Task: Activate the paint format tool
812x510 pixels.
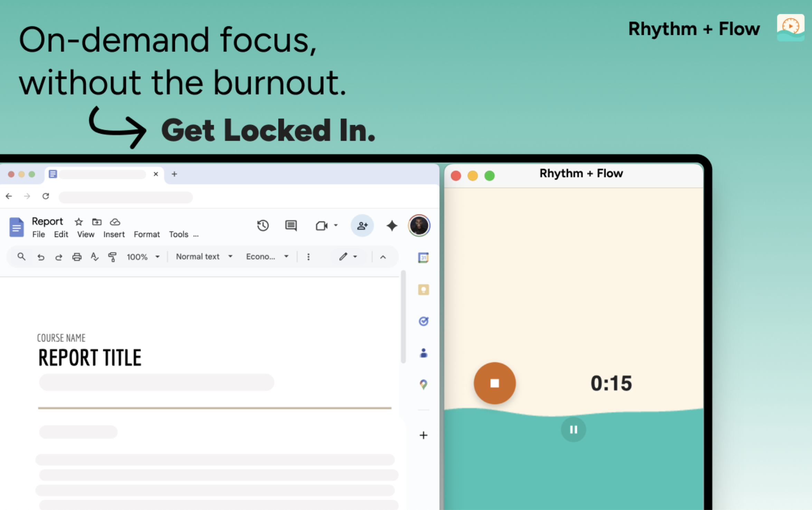Action: [x=112, y=257]
